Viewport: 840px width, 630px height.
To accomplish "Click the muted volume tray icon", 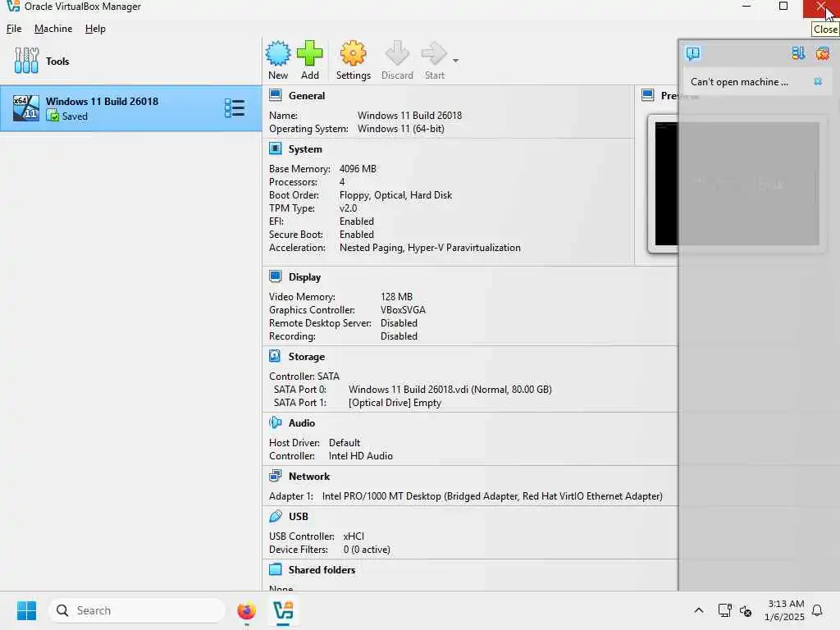I will point(745,610).
